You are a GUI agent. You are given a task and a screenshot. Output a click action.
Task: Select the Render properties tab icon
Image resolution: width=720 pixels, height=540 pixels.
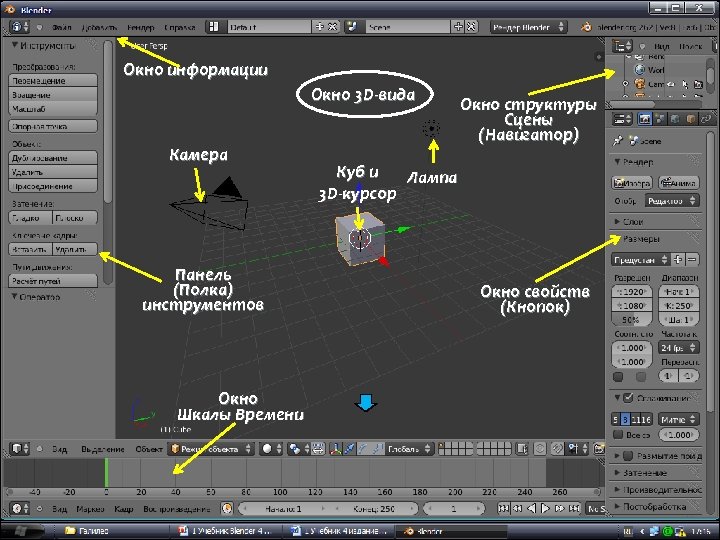(x=645, y=119)
